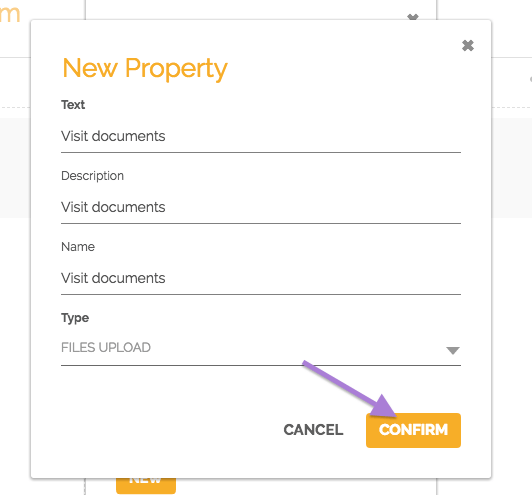Click the bold Text label
Viewport: 532px width, 495px height.
tap(73, 105)
